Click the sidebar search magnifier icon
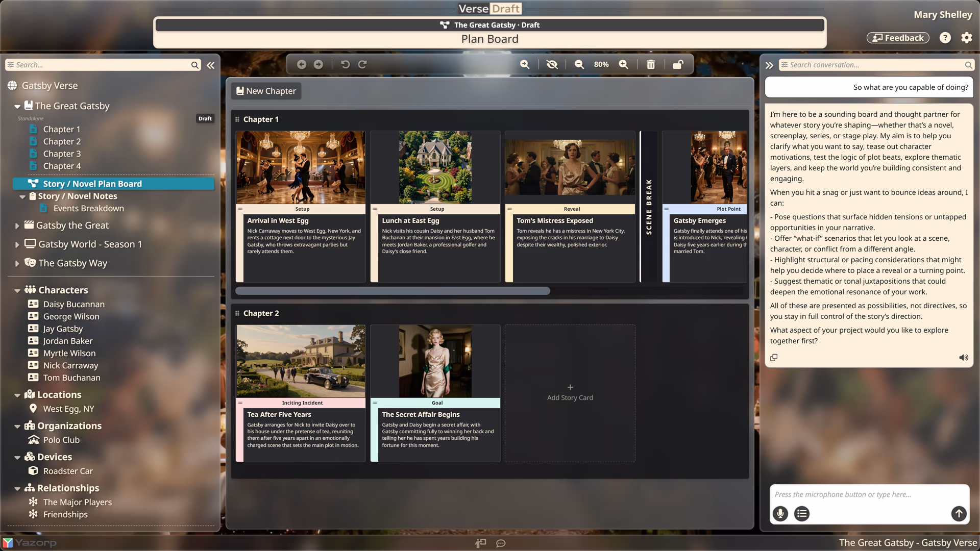 coord(194,65)
